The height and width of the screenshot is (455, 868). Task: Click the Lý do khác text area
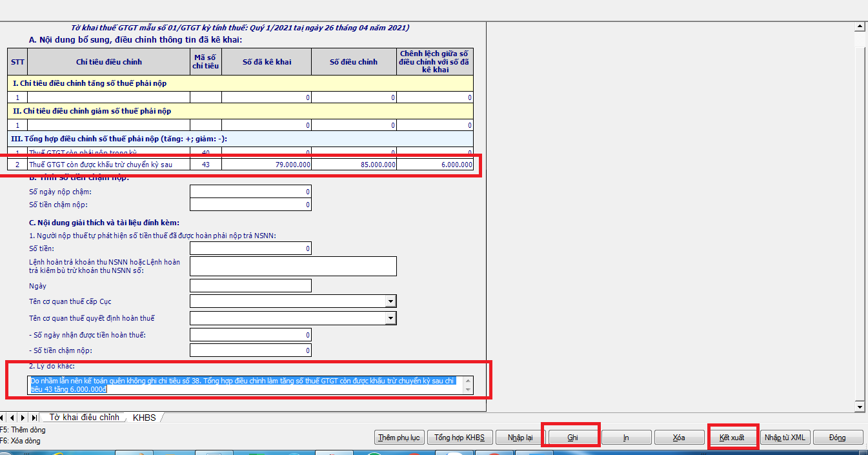pos(251,385)
